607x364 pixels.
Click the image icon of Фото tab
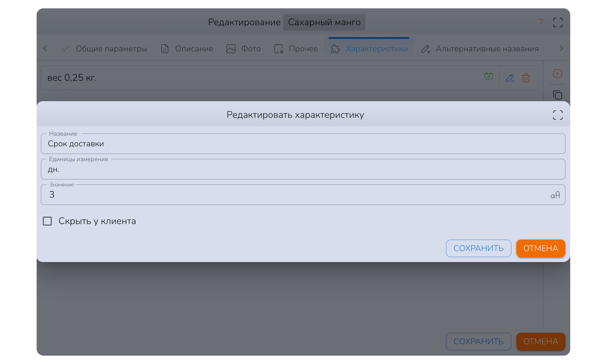(x=231, y=49)
